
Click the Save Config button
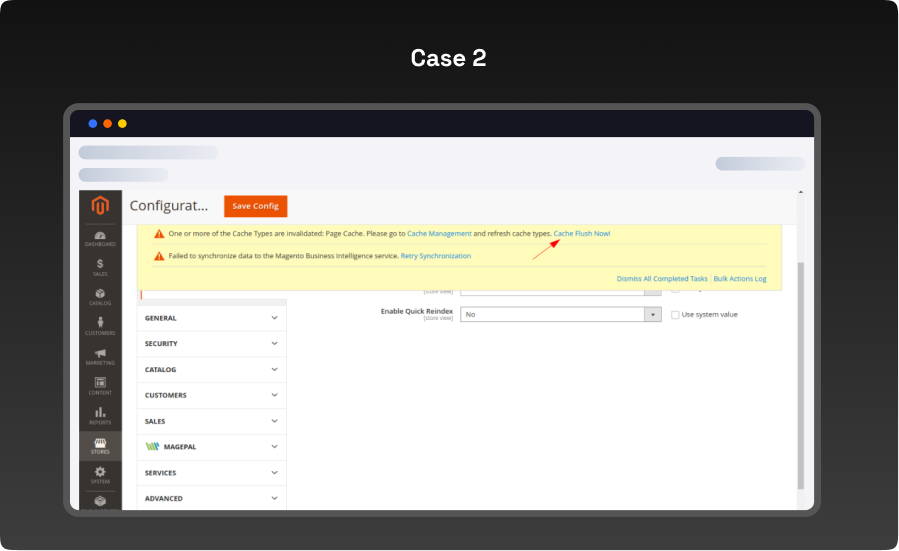[255, 206]
